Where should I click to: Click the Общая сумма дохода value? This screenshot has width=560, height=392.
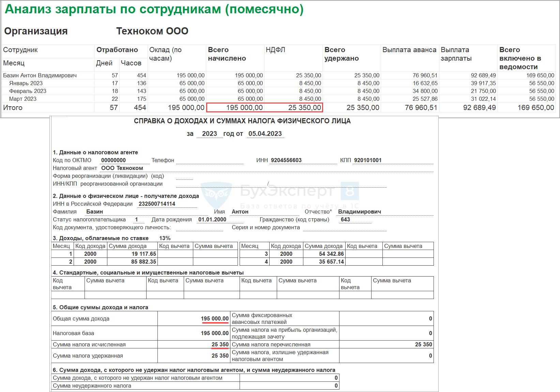[214, 319]
